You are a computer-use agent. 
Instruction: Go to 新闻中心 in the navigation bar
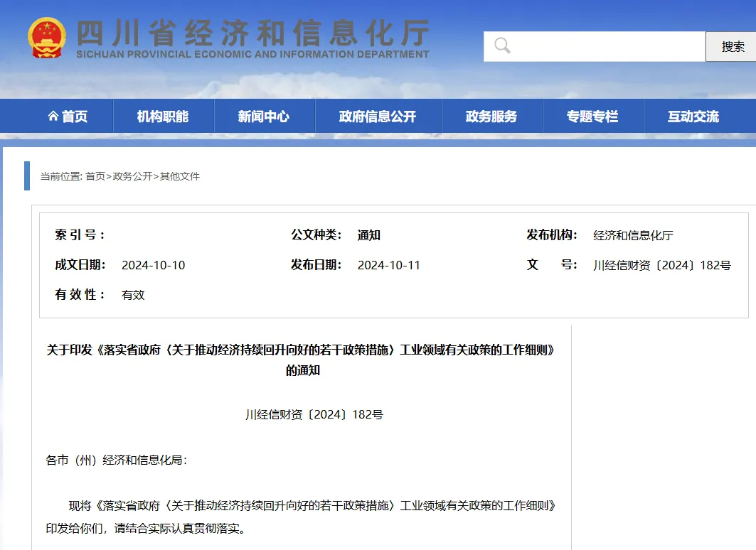coord(264,117)
